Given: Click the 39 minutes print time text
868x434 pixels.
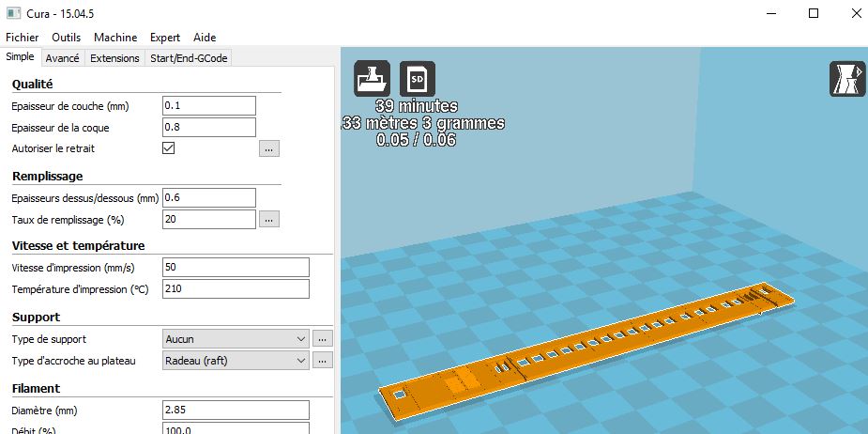Looking at the screenshot, I should [417, 106].
